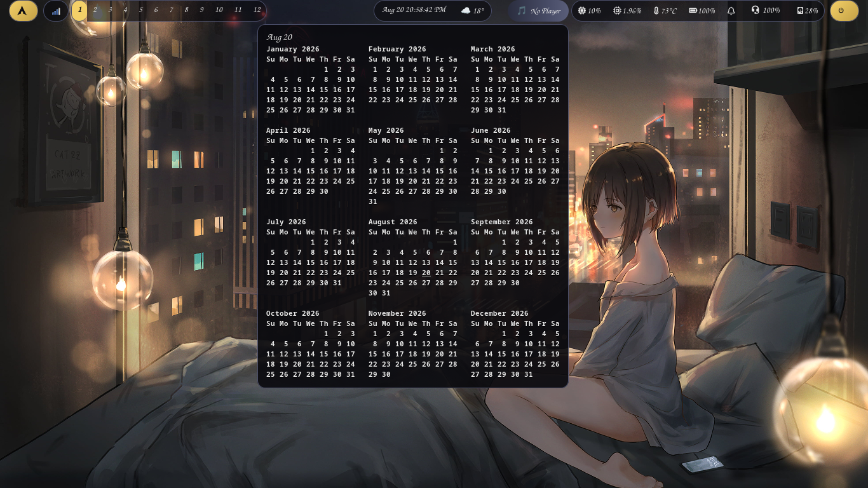Click the CPU usage 10% indicator
868x488 pixels.
click(x=589, y=11)
